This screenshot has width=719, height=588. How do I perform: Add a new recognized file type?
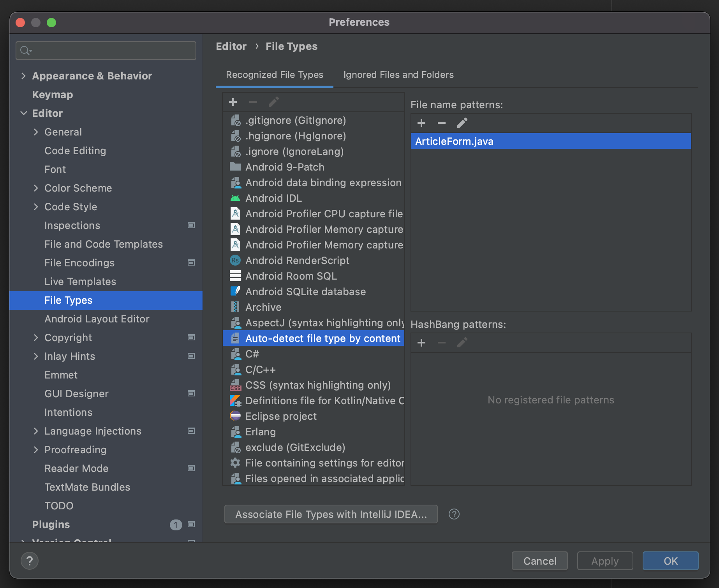(x=233, y=102)
